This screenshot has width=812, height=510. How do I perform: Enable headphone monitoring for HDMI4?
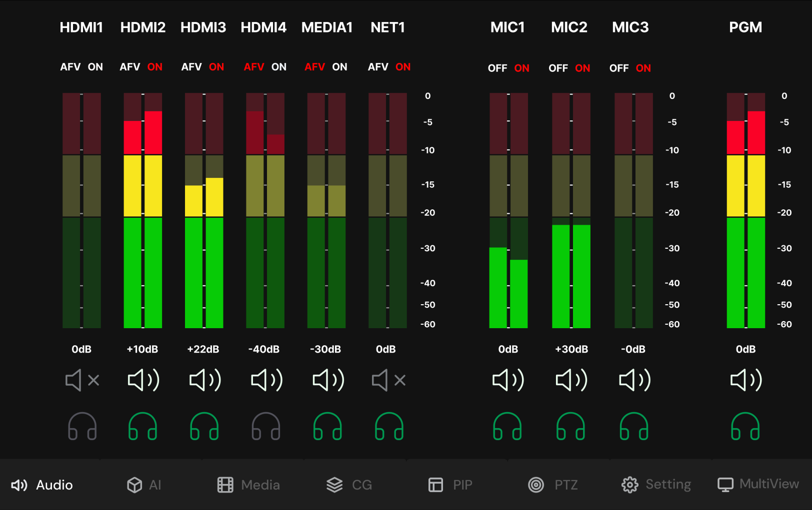point(266,426)
